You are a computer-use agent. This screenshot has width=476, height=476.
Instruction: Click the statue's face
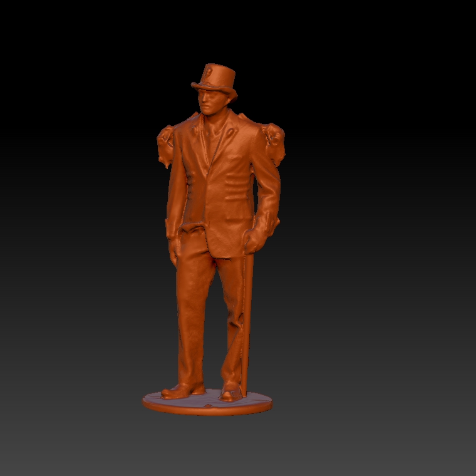click(x=210, y=101)
